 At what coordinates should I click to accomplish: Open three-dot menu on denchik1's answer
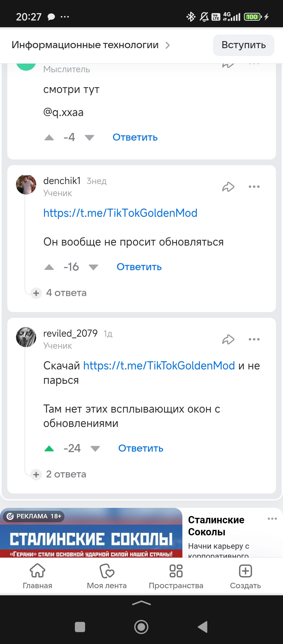(x=254, y=187)
